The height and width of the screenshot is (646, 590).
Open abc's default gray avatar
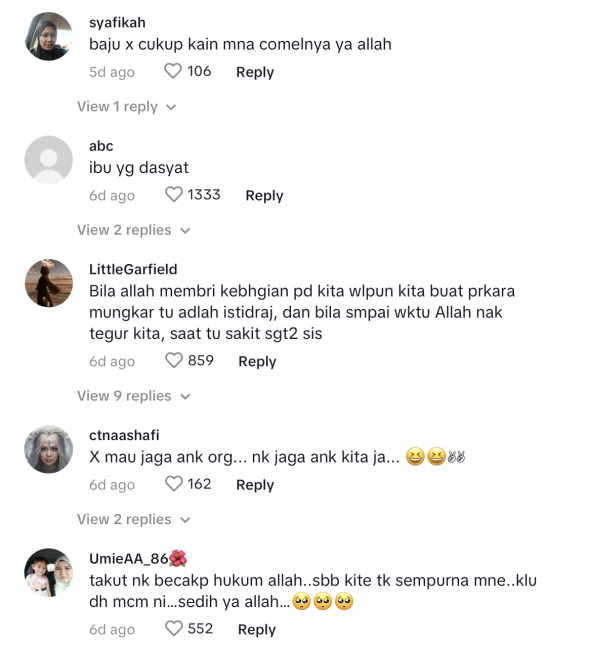[49, 160]
